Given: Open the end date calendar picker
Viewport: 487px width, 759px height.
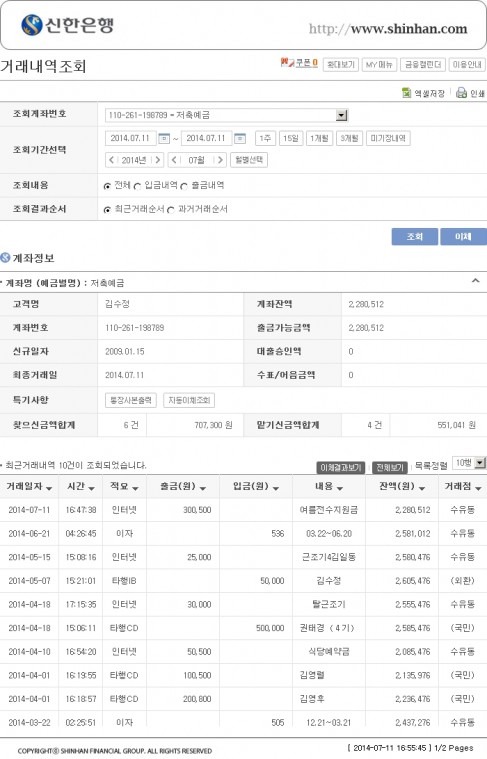Looking at the screenshot, I should [x=240, y=138].
